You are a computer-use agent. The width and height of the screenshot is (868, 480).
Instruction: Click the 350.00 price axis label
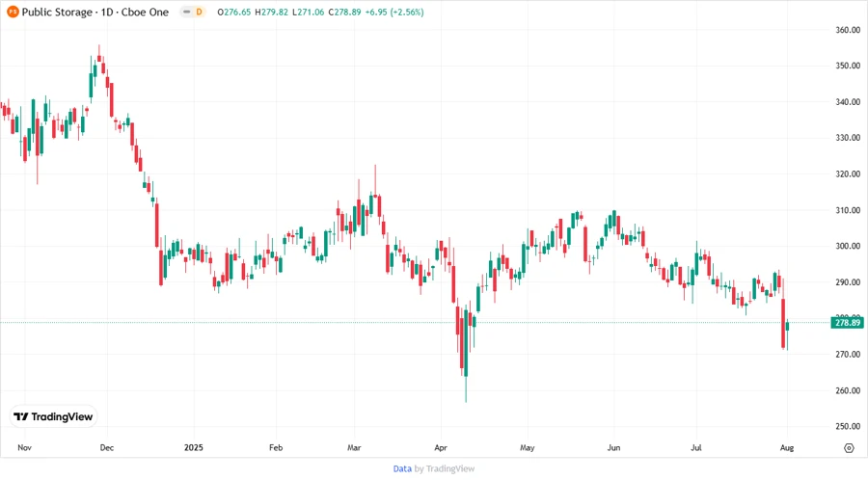click(848, 66)
